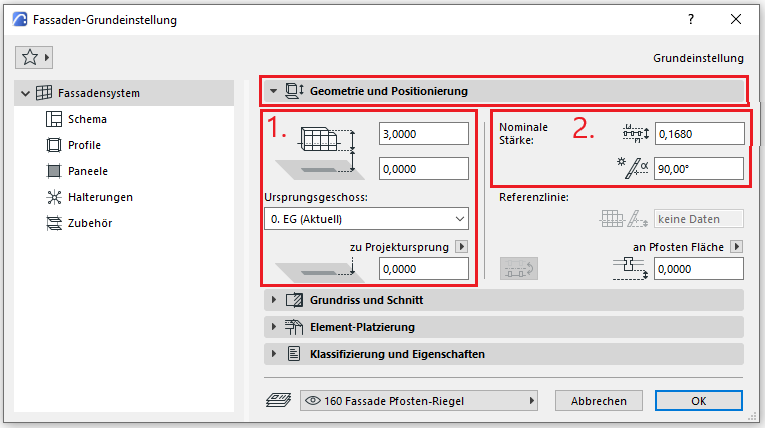
Task: Select Schema in the tree
Action: click(88, 119)
